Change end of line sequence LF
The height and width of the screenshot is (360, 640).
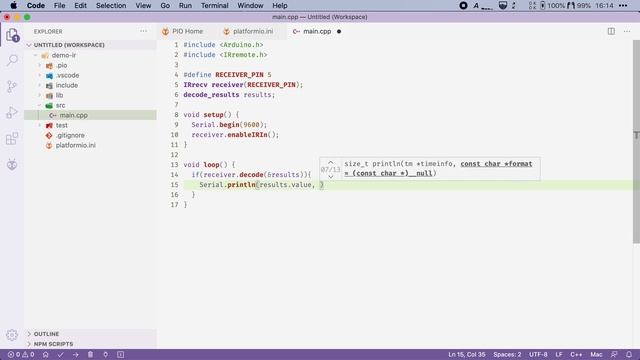[559, 355]
